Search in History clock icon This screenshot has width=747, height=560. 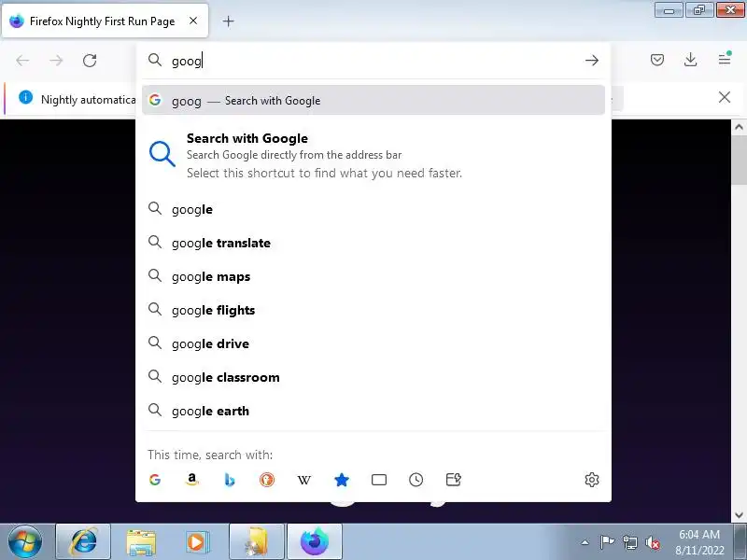coord(416,480)
